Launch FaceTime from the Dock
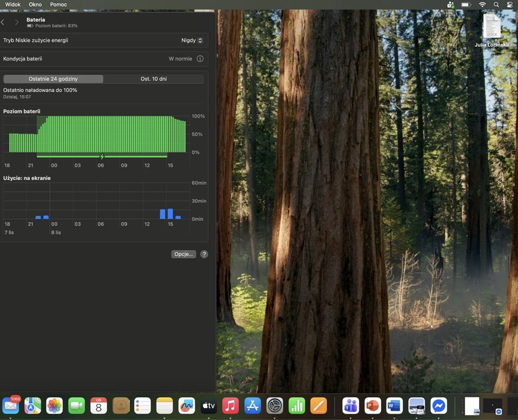This screenshot has width=518, height=420. pos(77,406)
